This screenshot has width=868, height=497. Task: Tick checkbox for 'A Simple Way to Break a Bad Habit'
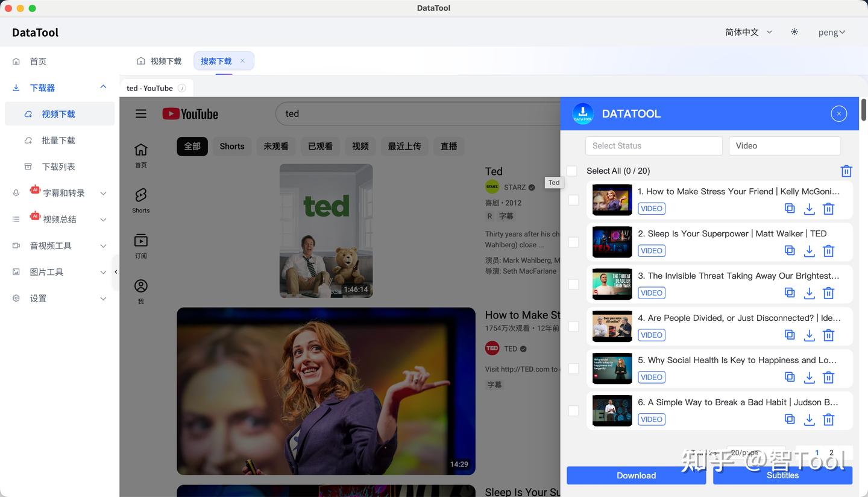point(574,411)
